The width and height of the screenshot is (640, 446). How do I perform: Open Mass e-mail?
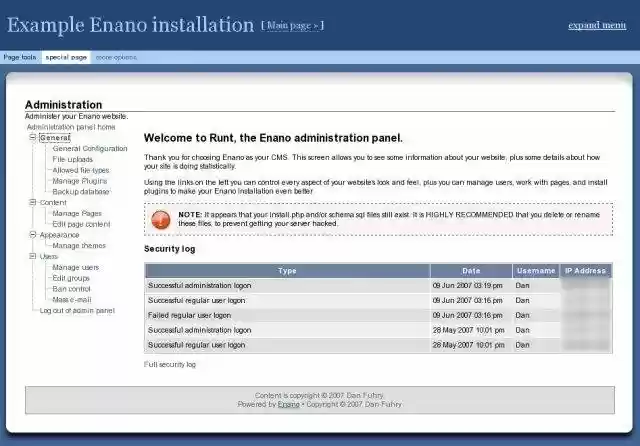pyautogui.click(x=72, y=300)
